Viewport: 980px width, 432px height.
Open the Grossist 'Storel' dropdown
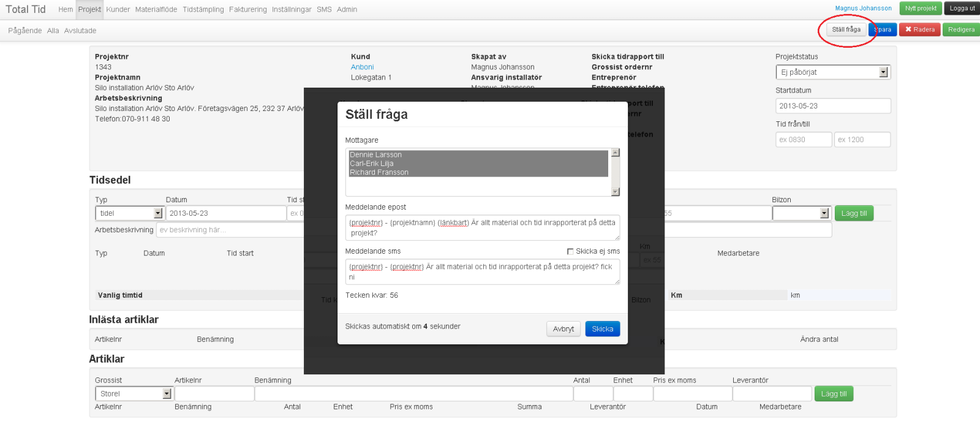point(134,394)
